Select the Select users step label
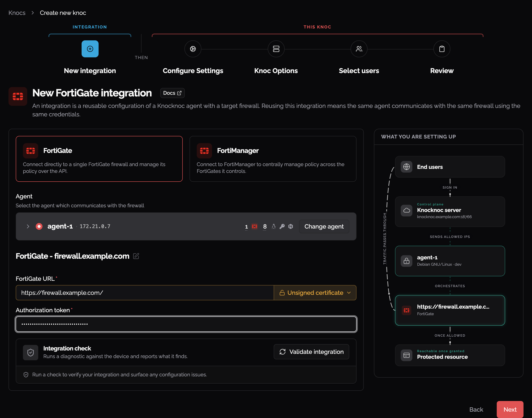This screenshot has height=418, width=532. click(359, 71)
